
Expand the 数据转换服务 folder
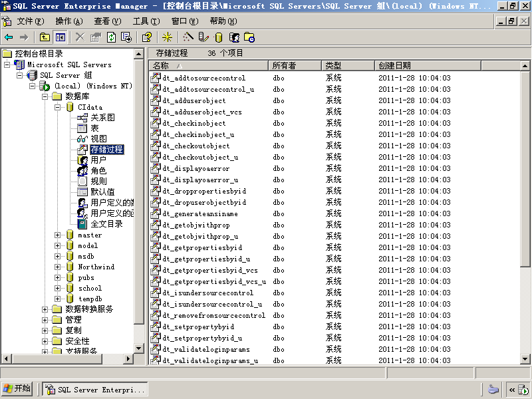click(45, 309)
